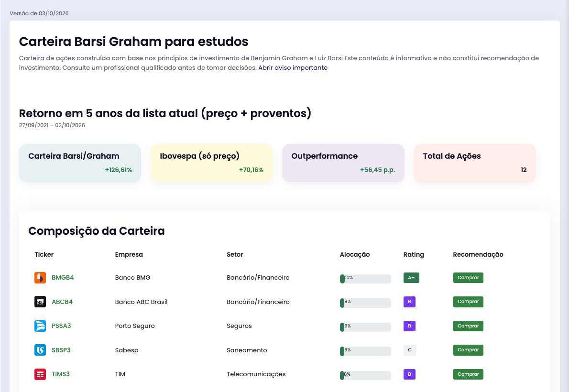The height and width of the screenshot is (392, 569).
Task: Click Comprar button for TIM
Action: tap(468, 374)
